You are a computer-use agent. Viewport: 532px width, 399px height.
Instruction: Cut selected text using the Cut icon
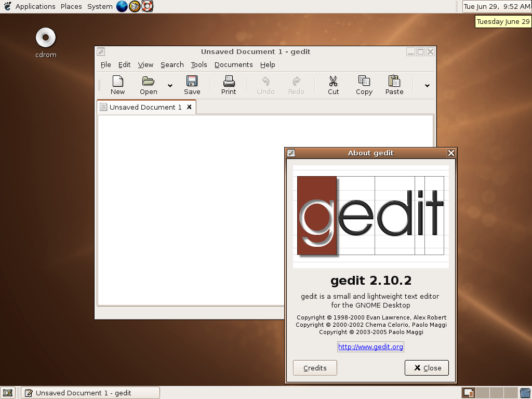click(x=333, y=85)
